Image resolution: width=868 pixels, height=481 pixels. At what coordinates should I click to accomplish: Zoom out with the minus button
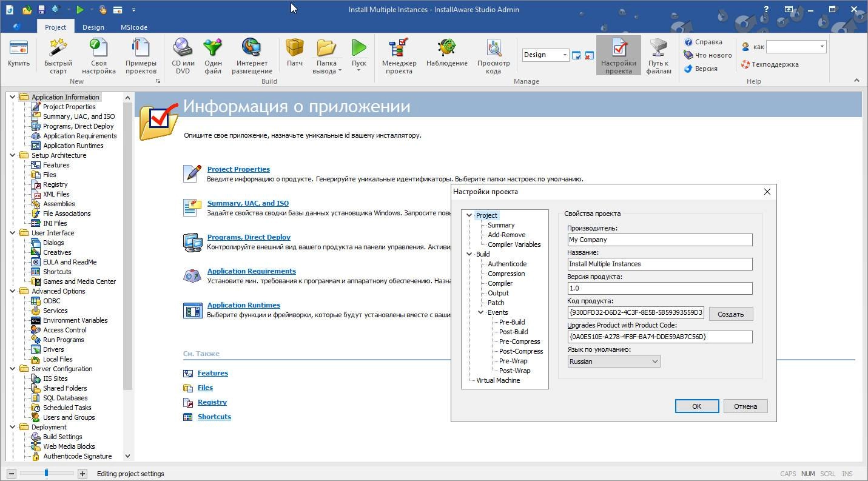[x=12, y=474]
